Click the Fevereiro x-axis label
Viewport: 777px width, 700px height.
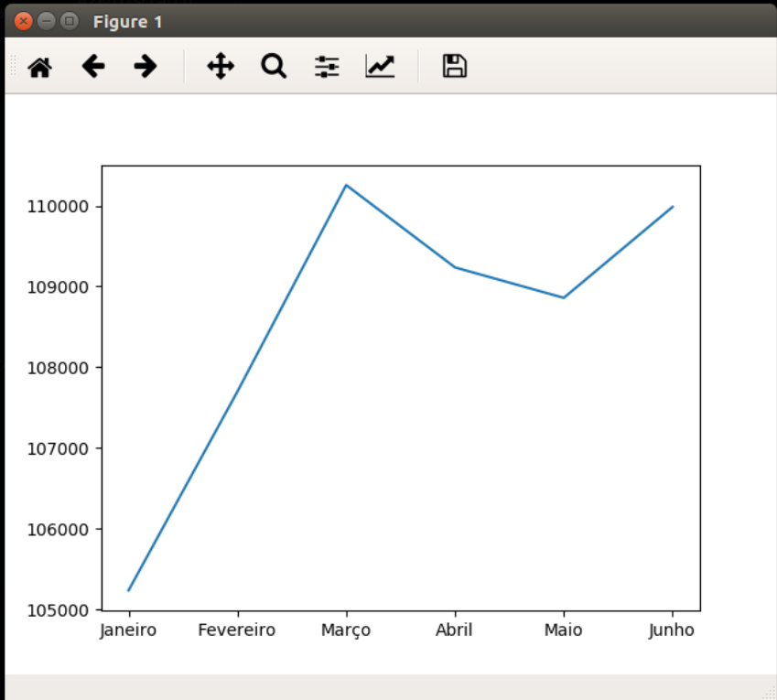pos(237,630)
